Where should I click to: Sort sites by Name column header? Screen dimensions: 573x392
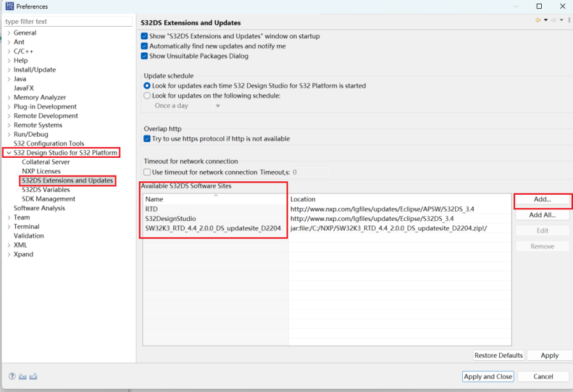point(216,199)
